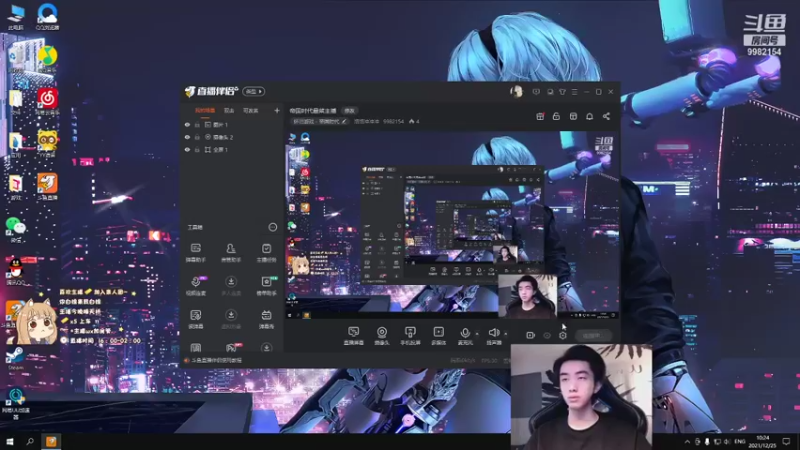Image resolution: width=800 pixels, height=450 pixels.
Task: Select the green WeChat desktop shortcut
Action: (x=16, y=228)
